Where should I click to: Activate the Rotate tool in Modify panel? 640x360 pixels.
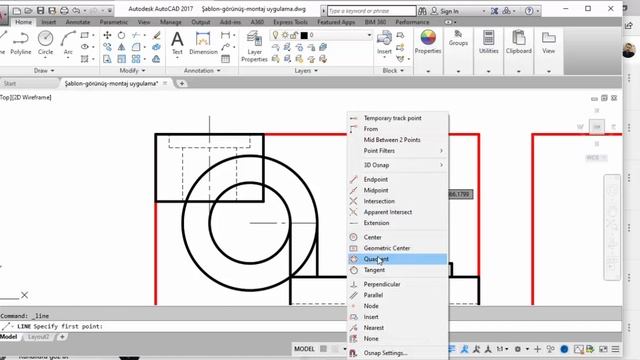coord(121,35)
